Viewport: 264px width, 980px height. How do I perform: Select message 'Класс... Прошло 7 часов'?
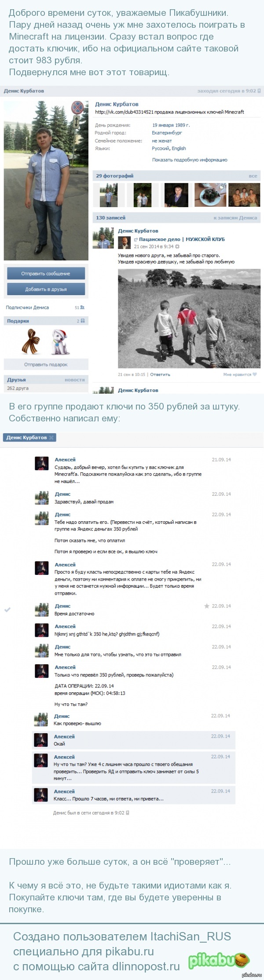pyautogui.click(x=134, y=795)
